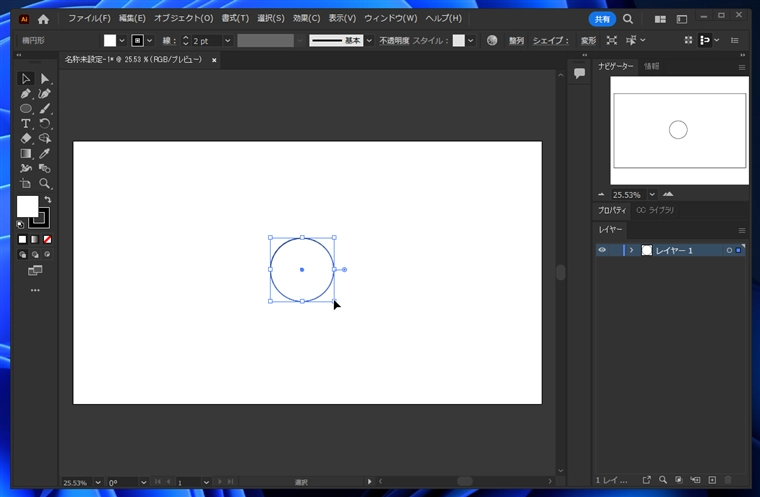Open status bar zoom level dropdown
This screenshot has height=497, width=760.
pos(98,482)
